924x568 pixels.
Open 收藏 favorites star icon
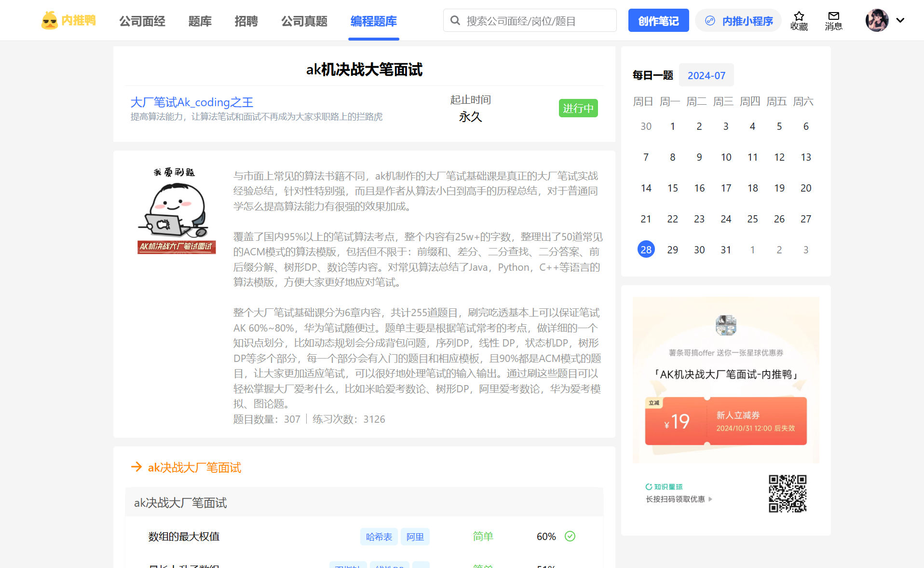[x=799, y=16]
